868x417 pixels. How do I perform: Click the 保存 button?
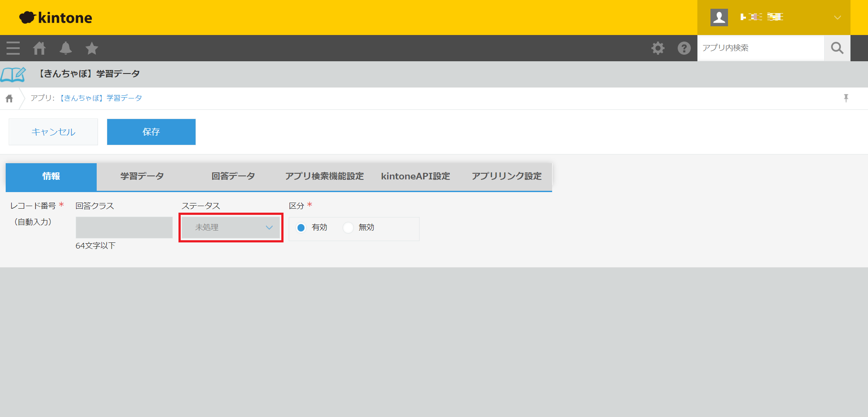pos(151,132)
